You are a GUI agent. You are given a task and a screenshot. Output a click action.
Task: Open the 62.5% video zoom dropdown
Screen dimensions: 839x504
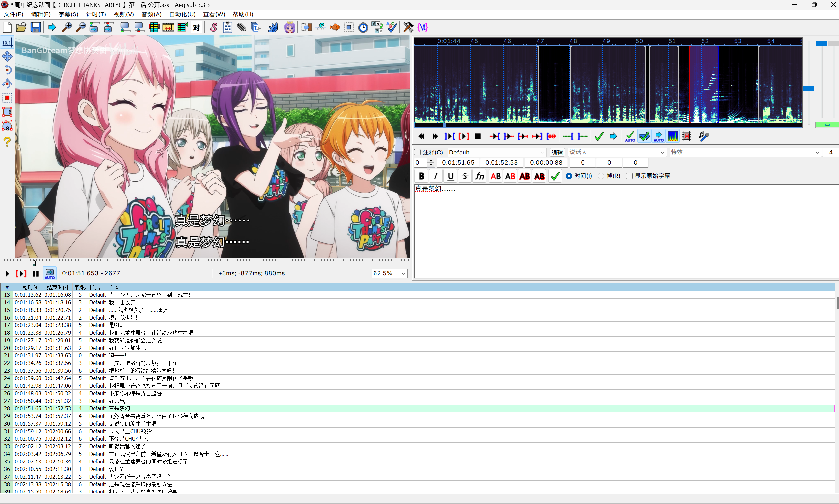(389, 273)
